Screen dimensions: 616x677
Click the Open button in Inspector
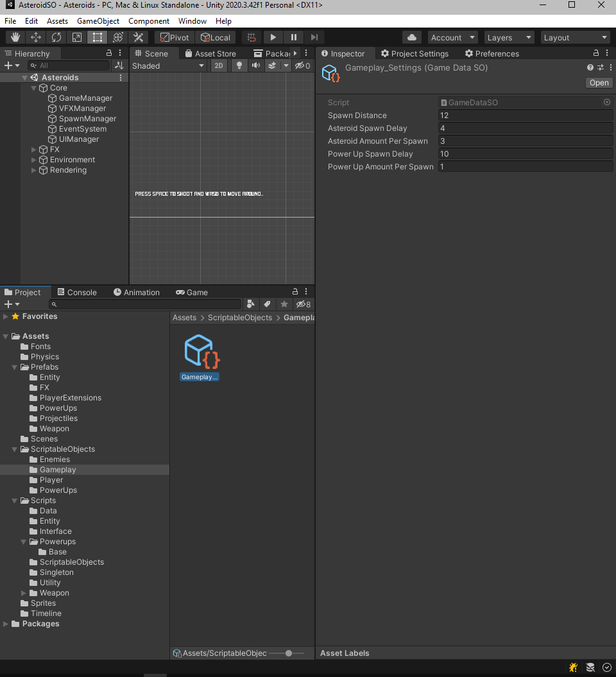[599, 83]
